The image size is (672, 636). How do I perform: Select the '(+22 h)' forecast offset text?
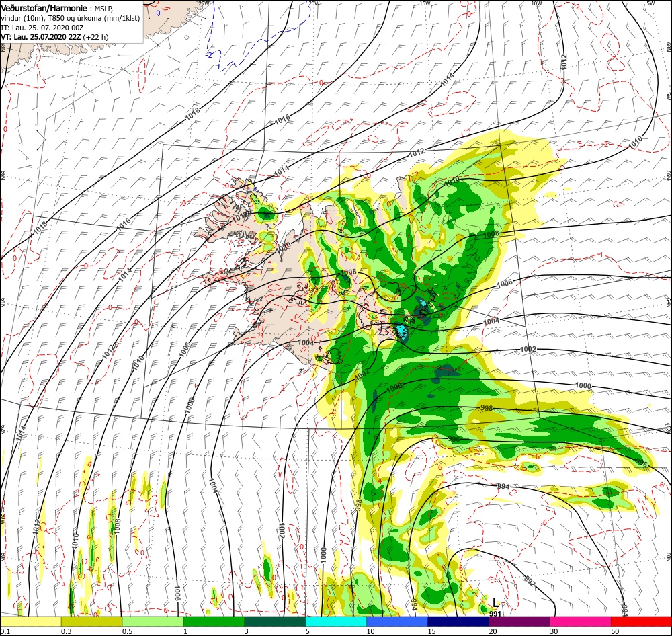(x=95, y=37)
